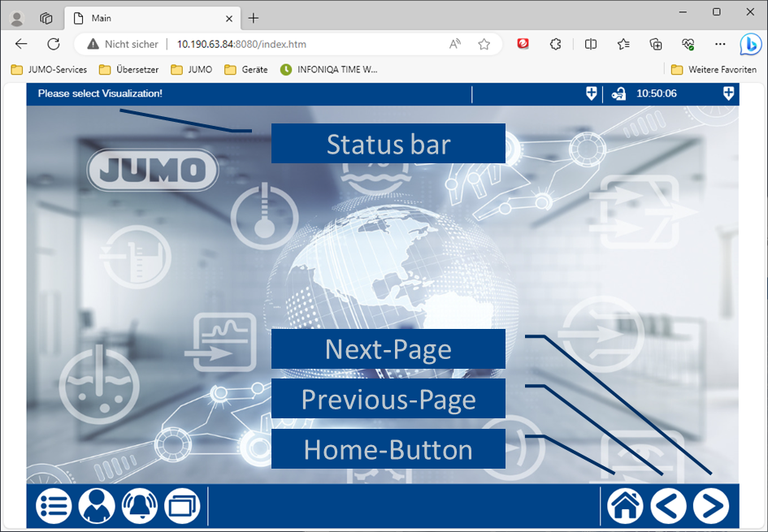Expand the status bar arrow beside the key icon
Viewport: 768px width, 532px height.
(x=591, y=94)
